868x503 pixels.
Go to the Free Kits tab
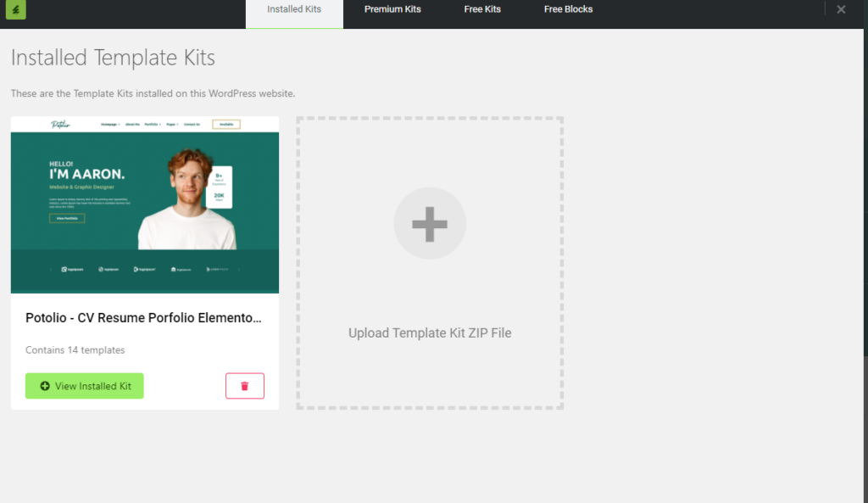(x=483, y=9)
